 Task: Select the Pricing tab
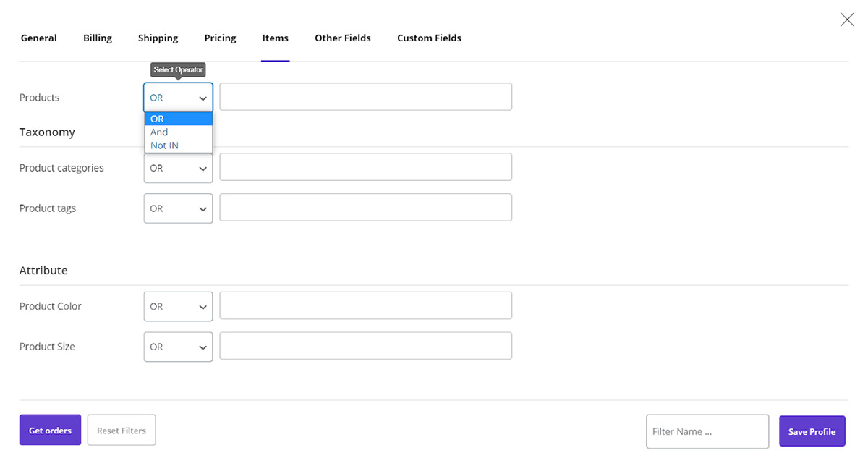220,38
